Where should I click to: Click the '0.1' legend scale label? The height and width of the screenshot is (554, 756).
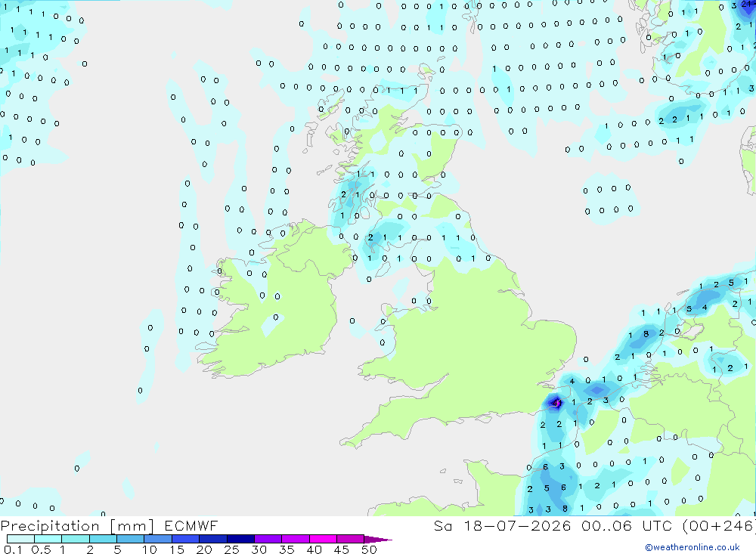pyautogui.click(x=13, y=549)
